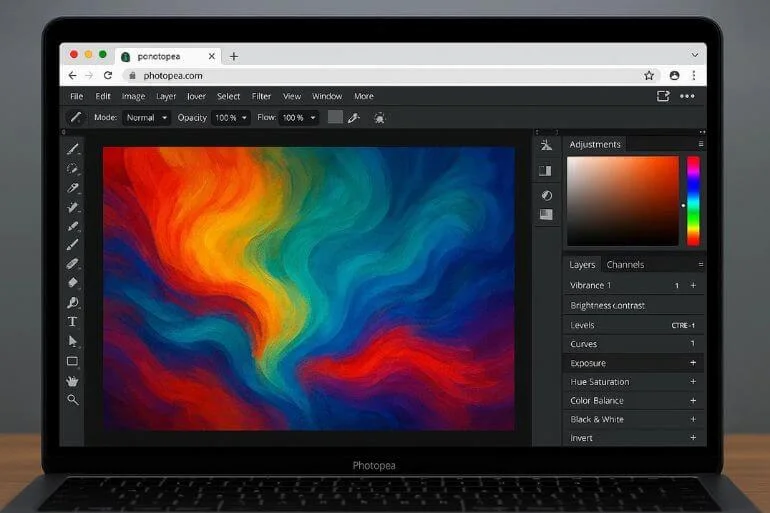Open the browser profile icon
Image resolution: width=770 pixels, height=513 pixels.
[674, 76]
